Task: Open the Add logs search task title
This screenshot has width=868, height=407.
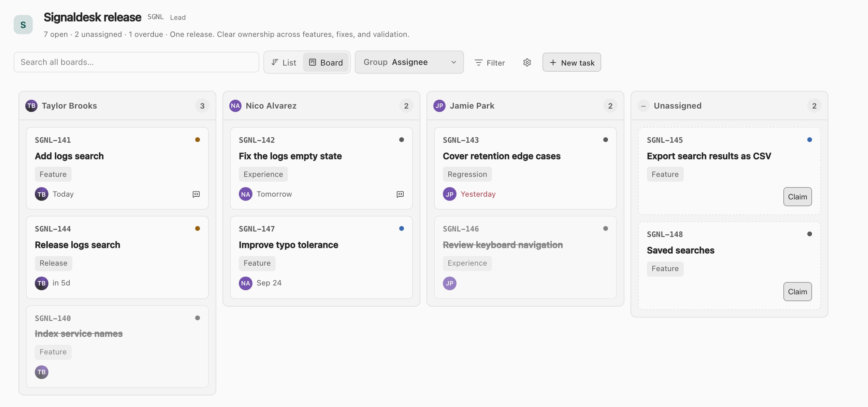Action: pos(69,156)
